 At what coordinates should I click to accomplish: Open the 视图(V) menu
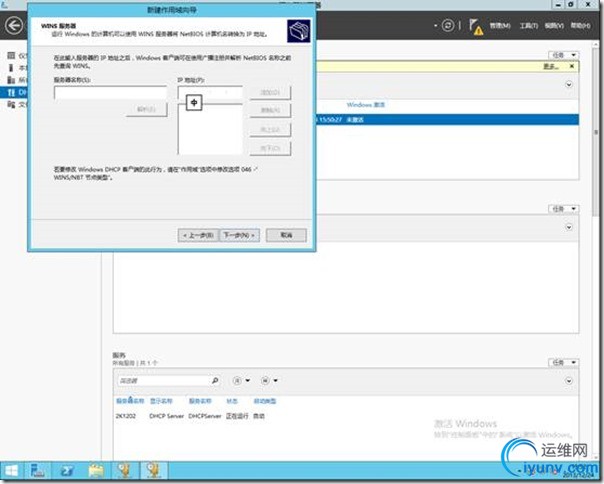coord(554,26)
